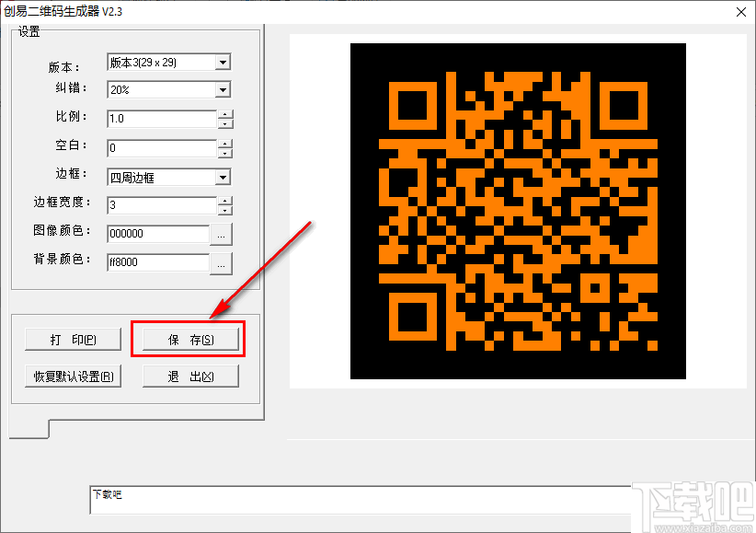Decrease the 比例 scale value with down arrow
The height and width of the screenshot is (533, 756).
point(225,123)
